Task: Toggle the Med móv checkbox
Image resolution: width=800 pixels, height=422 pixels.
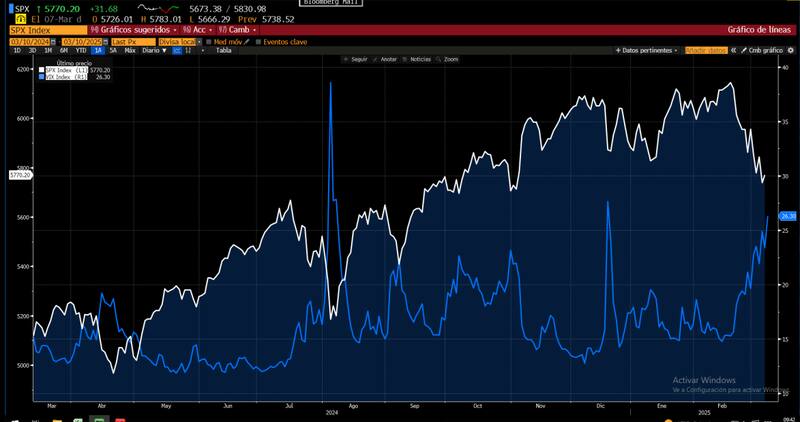Action: click(208, 41)
